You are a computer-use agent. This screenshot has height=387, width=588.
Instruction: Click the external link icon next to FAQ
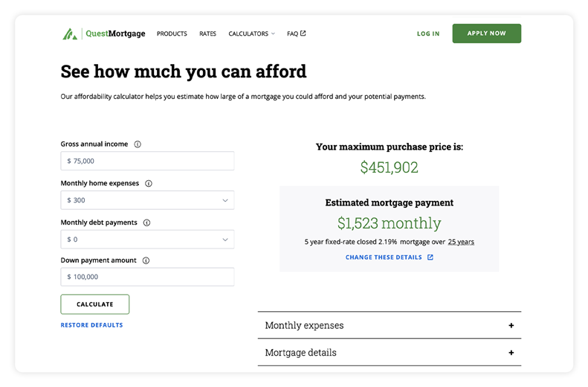(x=303, y=33)
